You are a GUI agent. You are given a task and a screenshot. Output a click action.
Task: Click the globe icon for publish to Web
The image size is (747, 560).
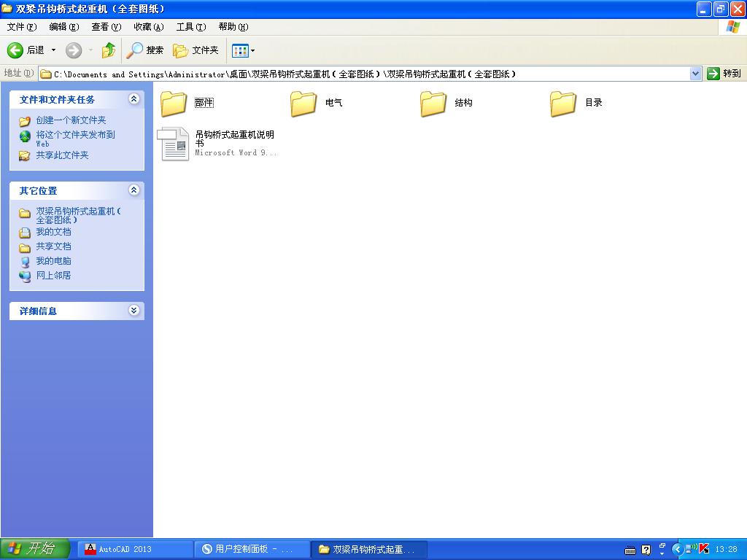pos(25,136)
